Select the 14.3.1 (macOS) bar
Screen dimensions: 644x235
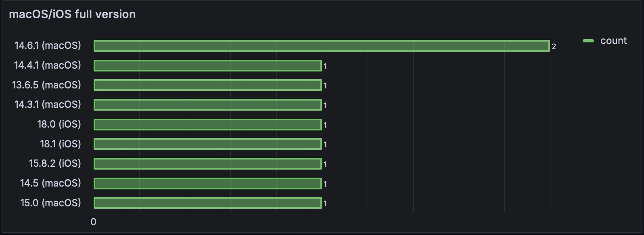208,105
